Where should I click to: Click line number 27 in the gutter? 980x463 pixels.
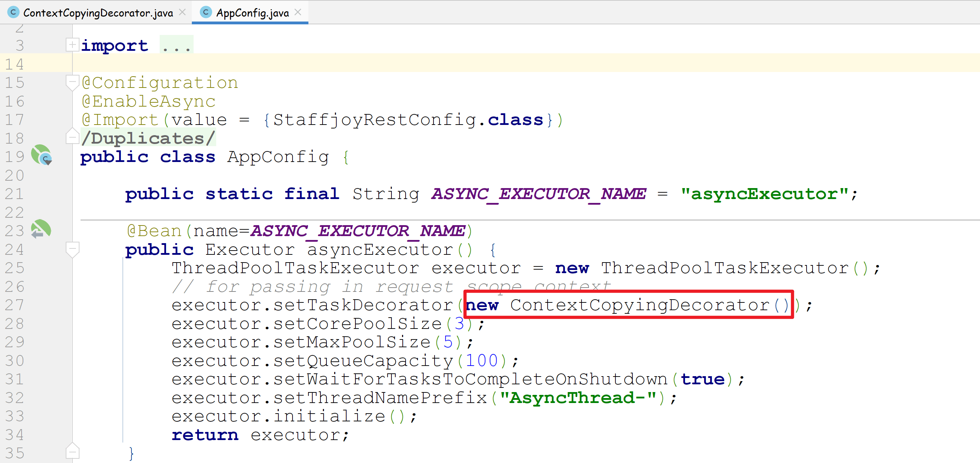(14, 305)
